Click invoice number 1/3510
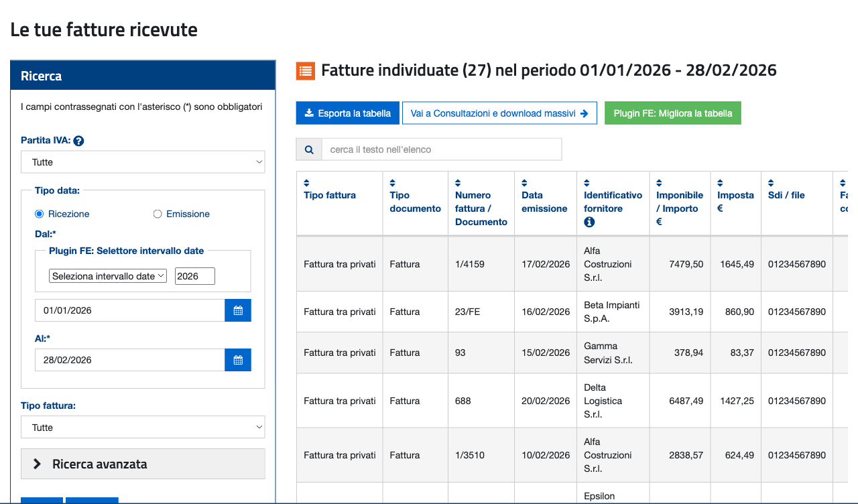 [471, 455]
